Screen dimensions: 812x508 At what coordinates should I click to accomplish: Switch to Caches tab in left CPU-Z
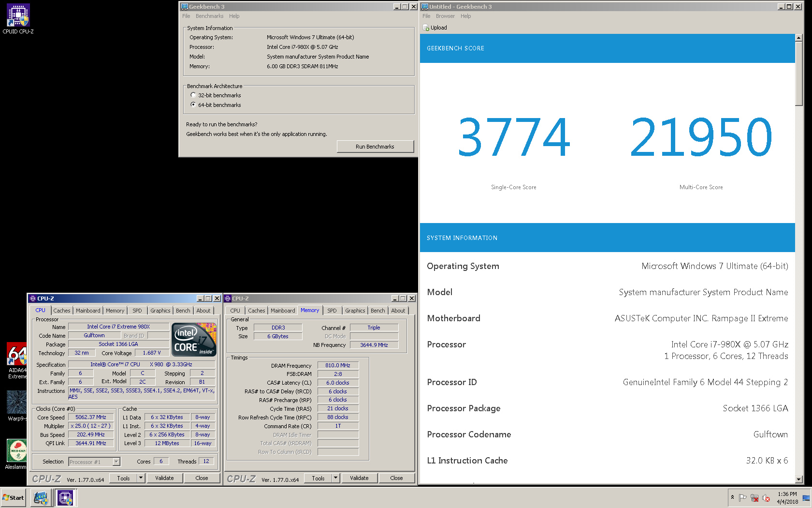click(62, 311)
